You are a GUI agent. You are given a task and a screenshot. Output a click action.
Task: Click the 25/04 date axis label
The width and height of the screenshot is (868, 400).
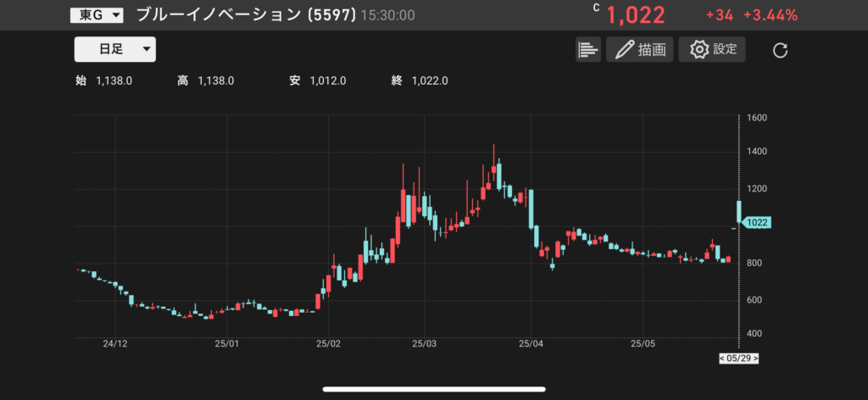(531, 344)
